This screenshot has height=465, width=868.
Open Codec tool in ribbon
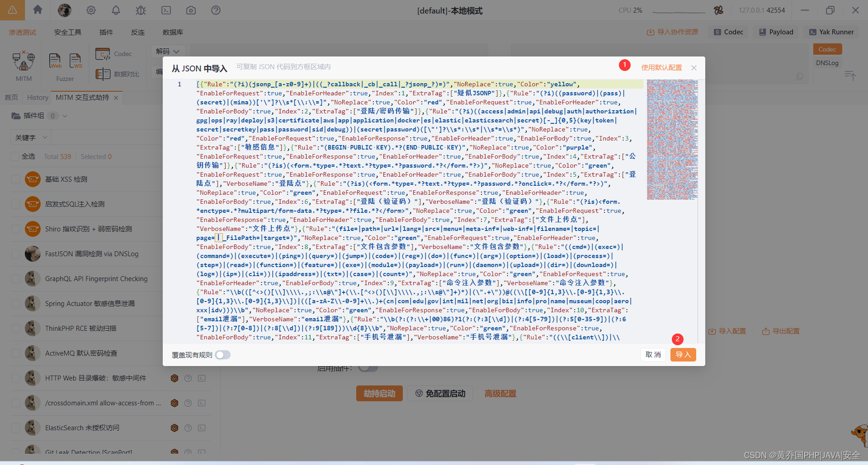click(113, 54)
